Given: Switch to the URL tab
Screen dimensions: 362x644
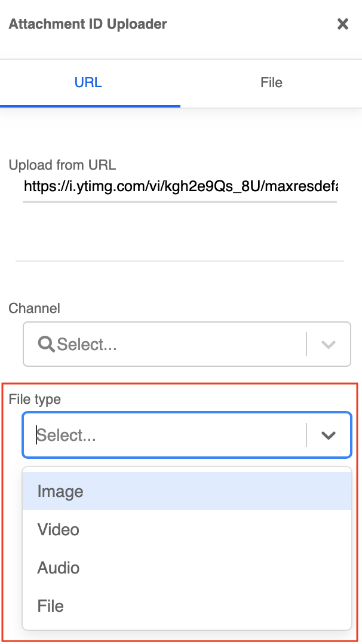Looking at the screenshot, I should click(88, 82).
